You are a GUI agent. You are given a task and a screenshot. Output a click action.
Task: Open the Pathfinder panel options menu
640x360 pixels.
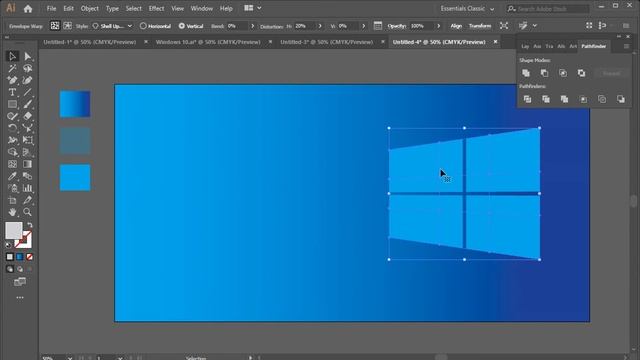tap(627, 46)
